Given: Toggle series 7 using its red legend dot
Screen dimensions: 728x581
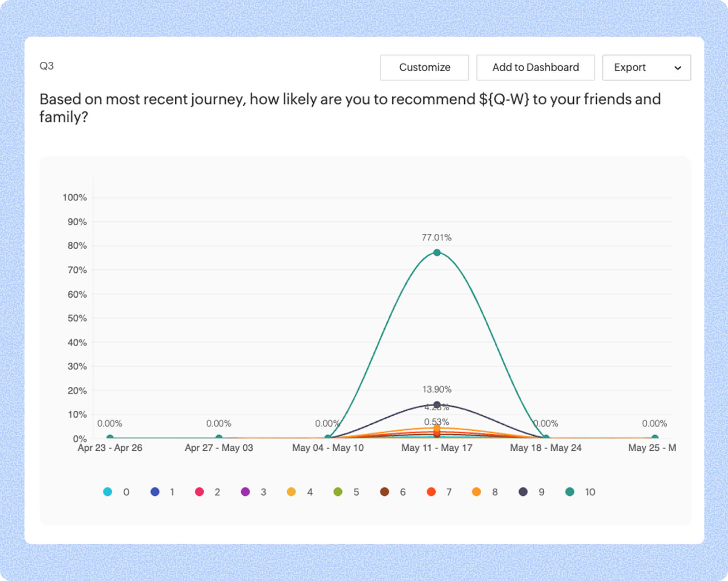Looking at the screenshot, I should [x=430, y=492].
